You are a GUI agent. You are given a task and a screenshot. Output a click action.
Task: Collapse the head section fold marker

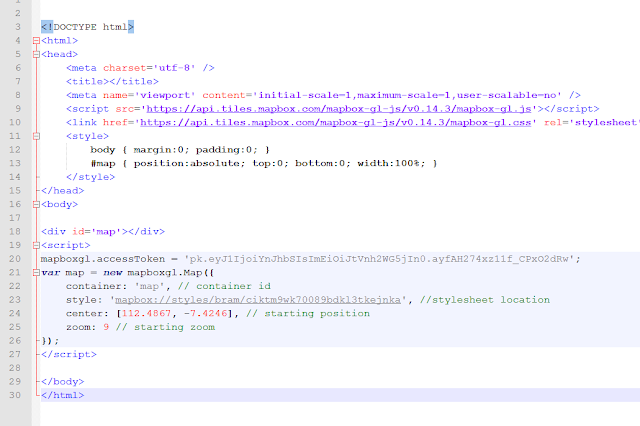click(x=36, y=54)
